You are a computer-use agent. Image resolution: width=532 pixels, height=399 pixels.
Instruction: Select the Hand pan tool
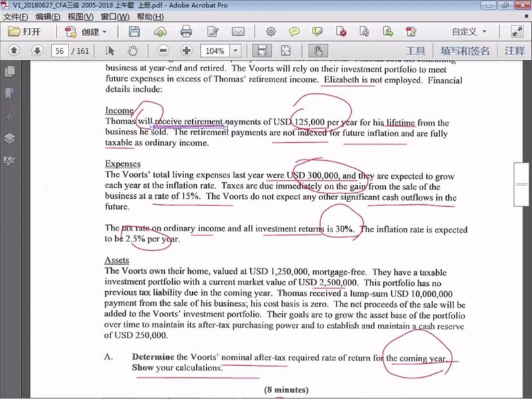pyautogui.click(x=132, y=51)
